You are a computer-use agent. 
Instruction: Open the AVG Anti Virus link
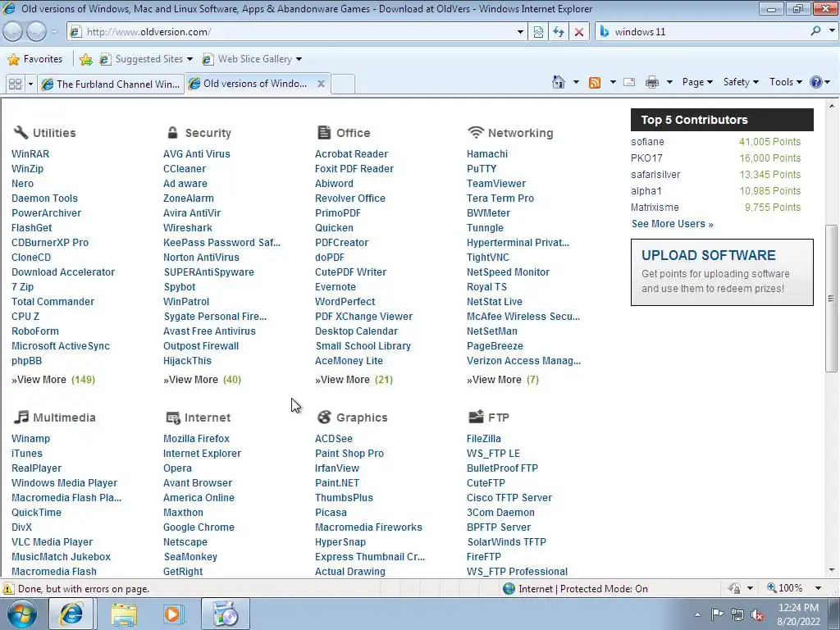point(197,153)
